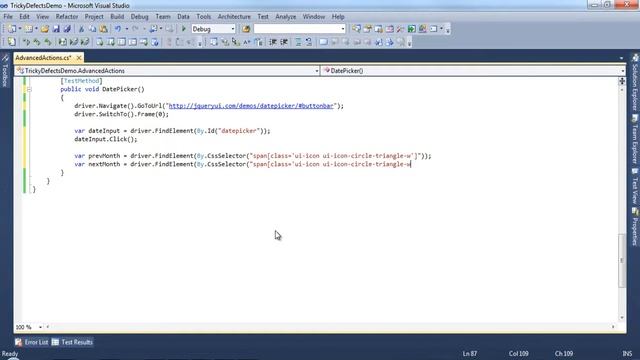Open the Test Results panel tab

[x=73, y=342]
